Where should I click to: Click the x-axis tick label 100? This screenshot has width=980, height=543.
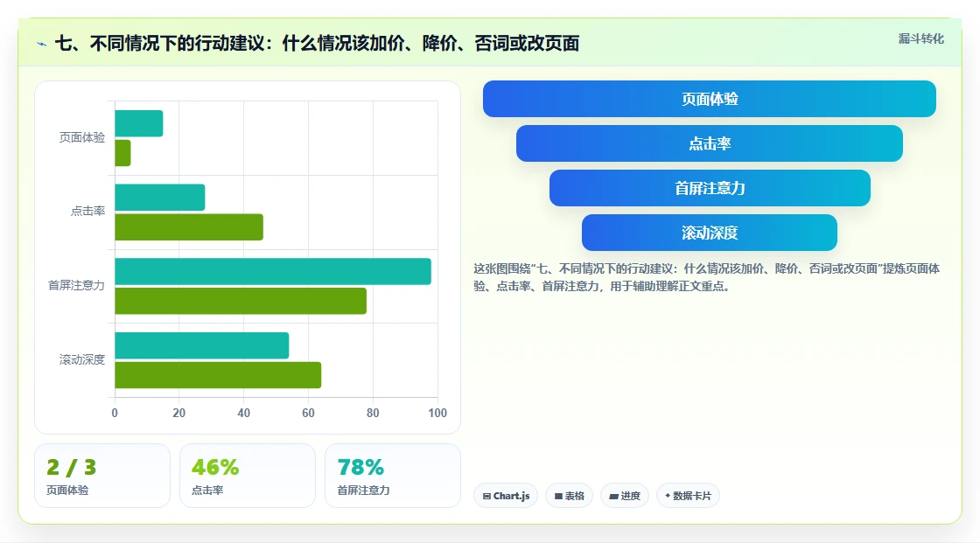tap(437, 413)
